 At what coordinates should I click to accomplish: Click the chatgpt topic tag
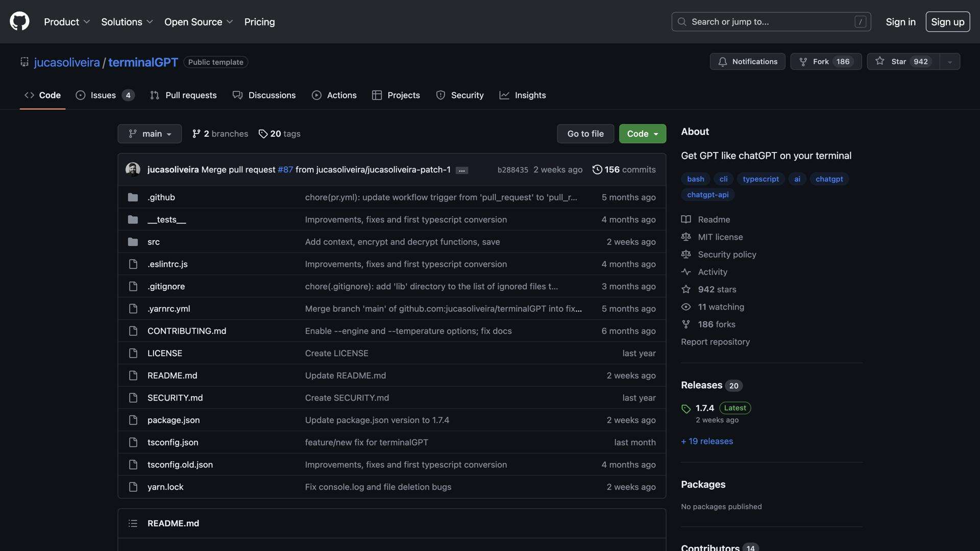(829, 179)
